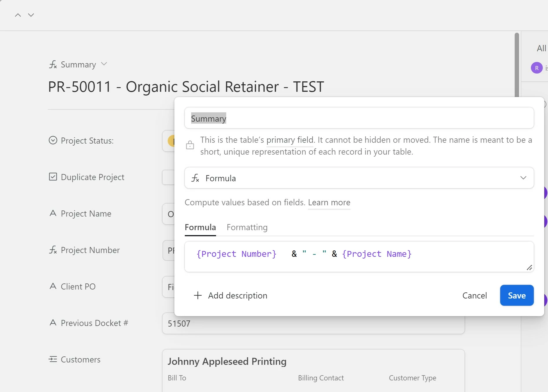Screen dimensions: 548x392
Task: Click the Summary formula field icon
Action: [x=53, y=64]
